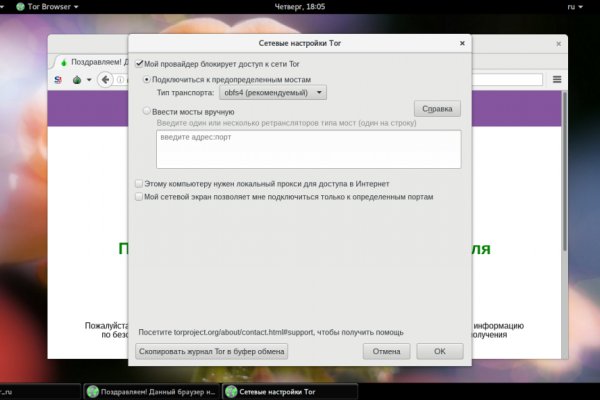
Task: Open the Tor onion button dropdown arrow
Action: point(88,80)
